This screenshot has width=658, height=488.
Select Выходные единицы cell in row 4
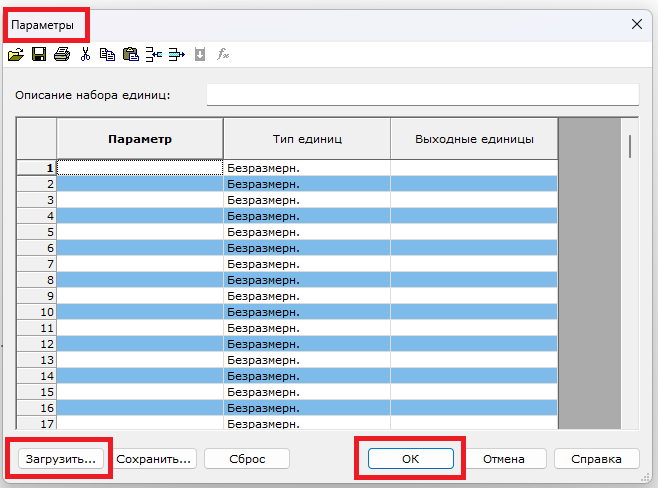pos(473,216)
